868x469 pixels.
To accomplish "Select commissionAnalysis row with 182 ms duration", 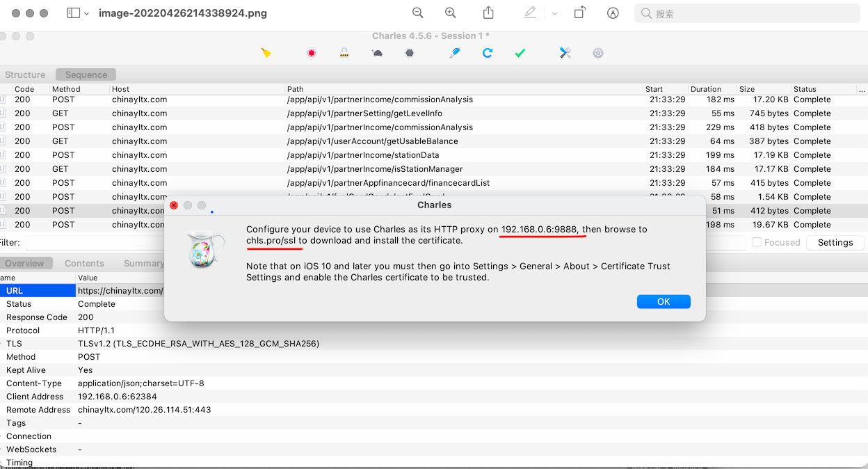I will click(434, 100).
